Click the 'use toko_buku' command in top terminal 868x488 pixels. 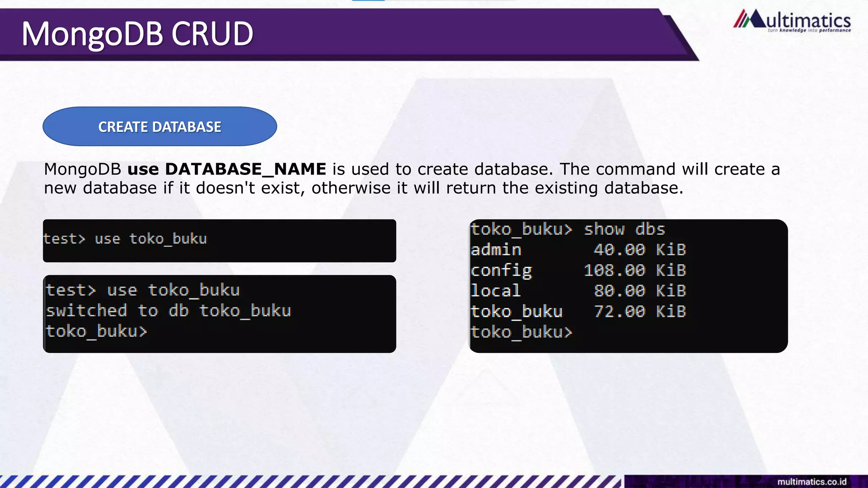[x=150, y=239]
